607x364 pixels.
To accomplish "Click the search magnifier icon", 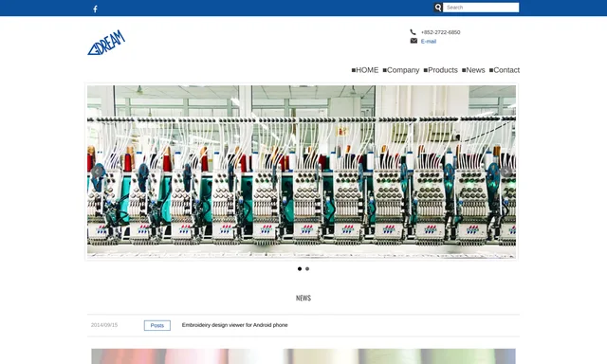I will tap(438, 8).
